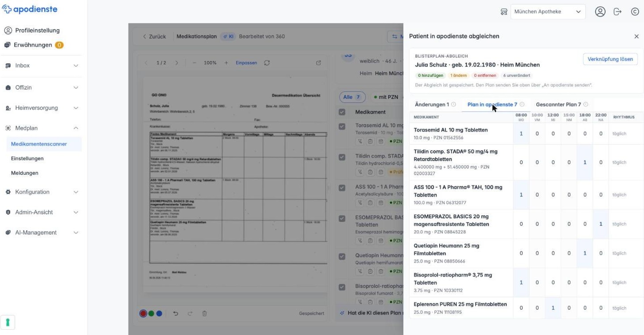This screenshot has height=335, width=644.
Task: Click Eplerenon PUREN 25 mg Filmtabletten row text
Action: pos(460,304)
